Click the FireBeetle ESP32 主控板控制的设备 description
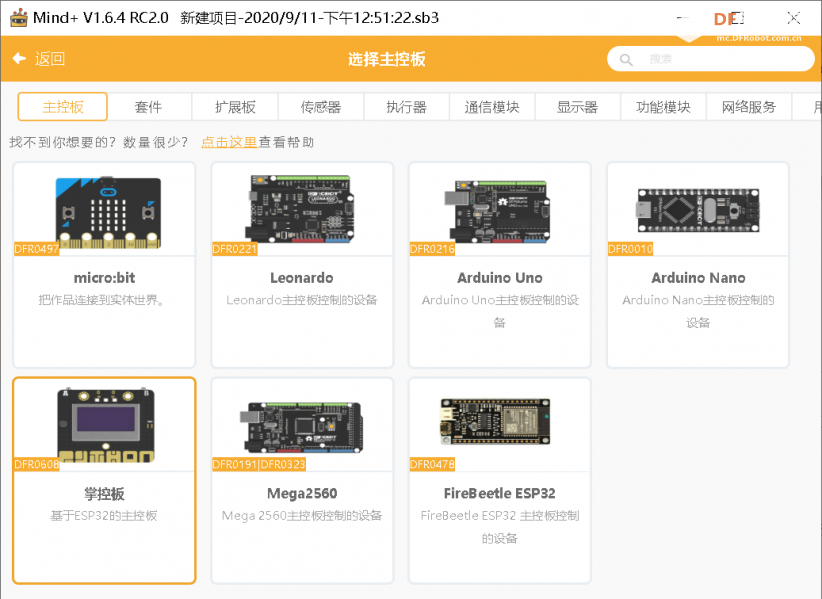 [x=500, y=527]
